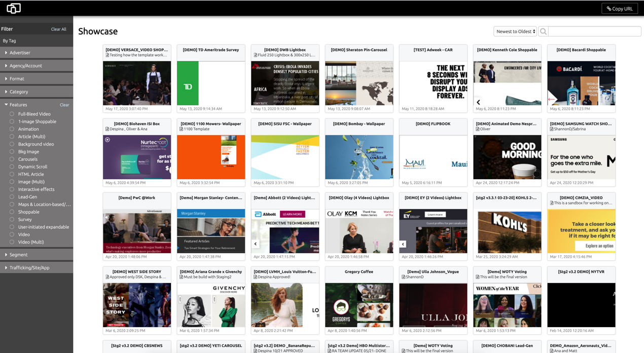The height and width of the screenshot is (353, 644).
Task: Click play icon on Biohaven thumbnail
Action: [108, 140]
